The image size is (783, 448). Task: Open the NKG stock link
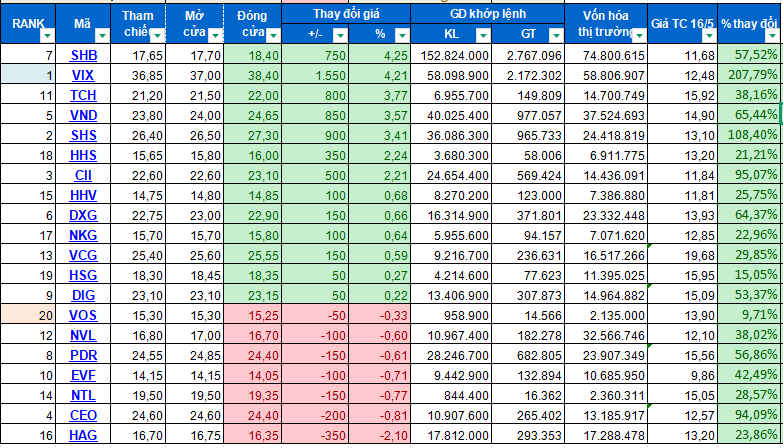(83, 235)
